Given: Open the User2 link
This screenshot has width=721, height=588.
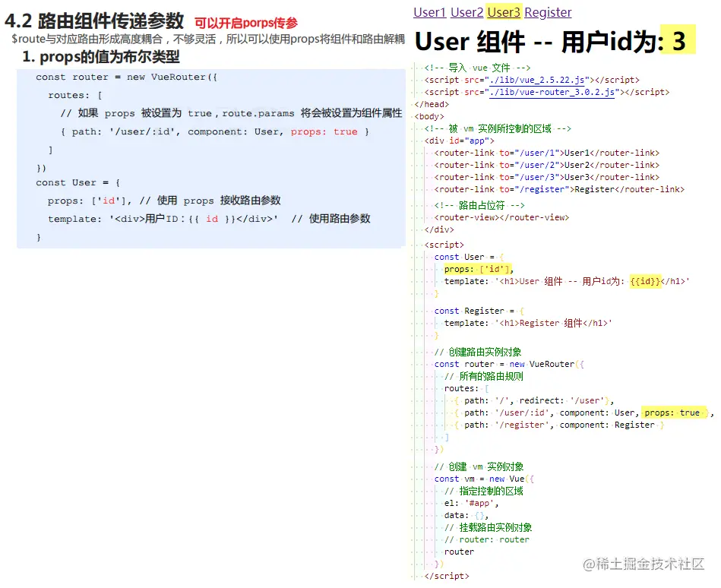Looking at the screenshot, I should coord(466,12).
